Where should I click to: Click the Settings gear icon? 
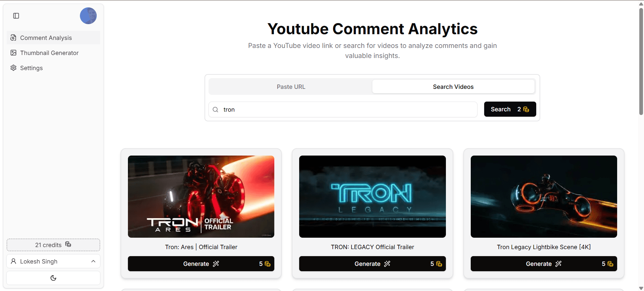(13, 68)
